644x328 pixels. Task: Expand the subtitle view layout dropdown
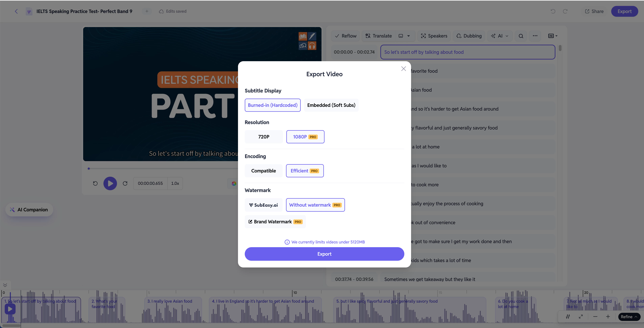coord(553,36)
